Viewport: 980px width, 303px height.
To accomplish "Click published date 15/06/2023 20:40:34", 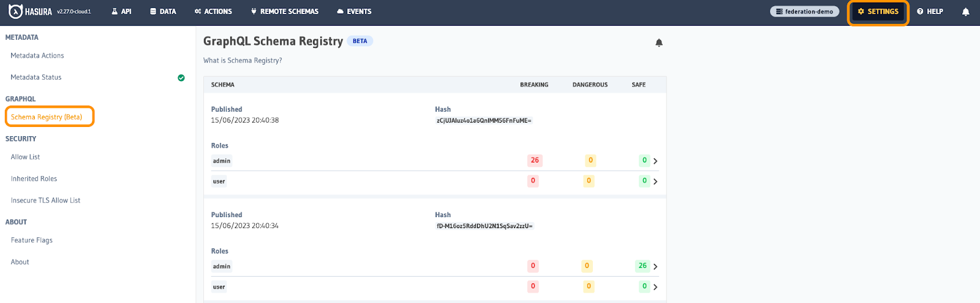I will point(245,226).
